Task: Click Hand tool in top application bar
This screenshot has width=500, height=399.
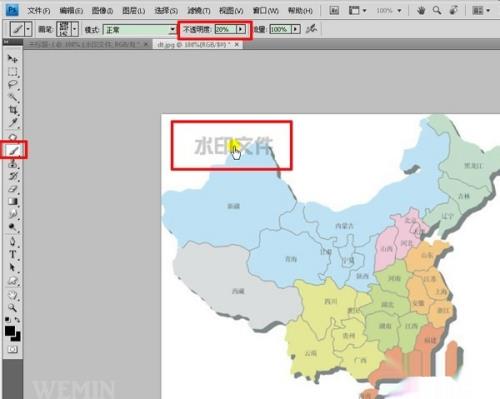Action: click(x=421, y=11)
